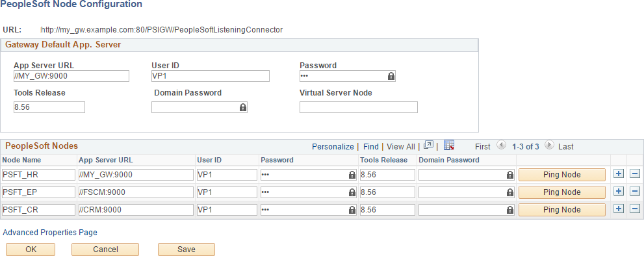Click the gateway Domain Password lock icon
Image resolution: width=644 pixels, height=256 pixels.
[x=243, y=107]
